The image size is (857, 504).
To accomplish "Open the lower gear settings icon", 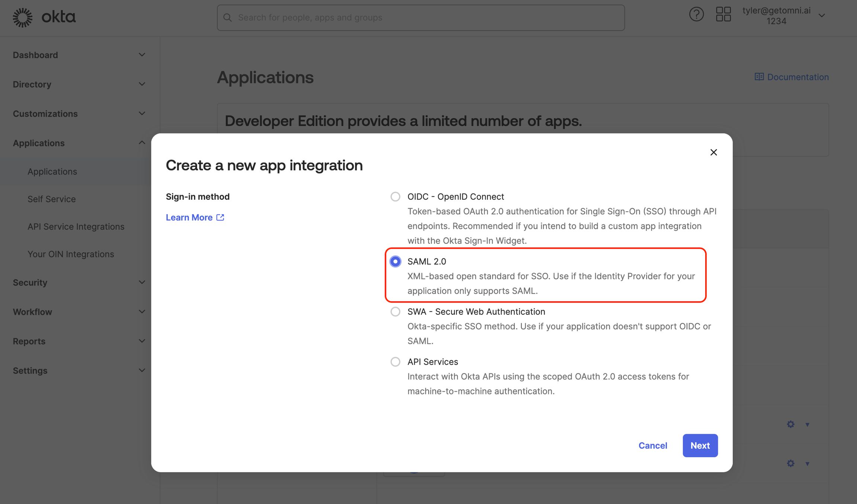I will 790,463.
